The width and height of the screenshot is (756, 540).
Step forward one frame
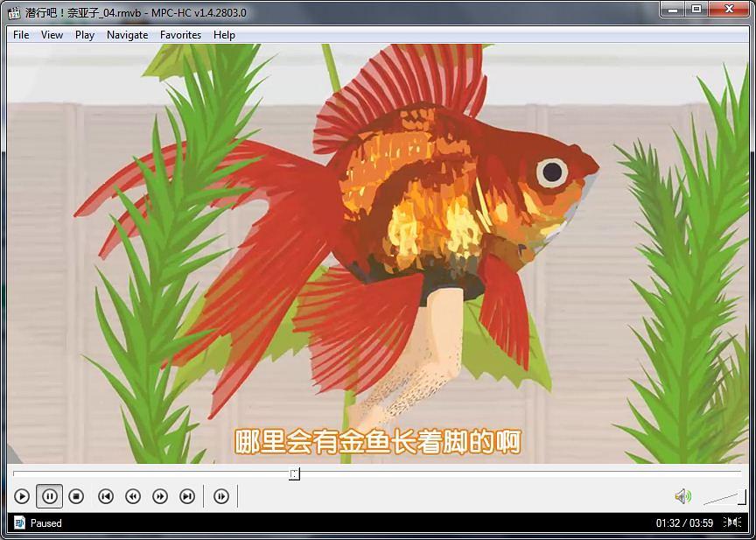pos(221,496)
